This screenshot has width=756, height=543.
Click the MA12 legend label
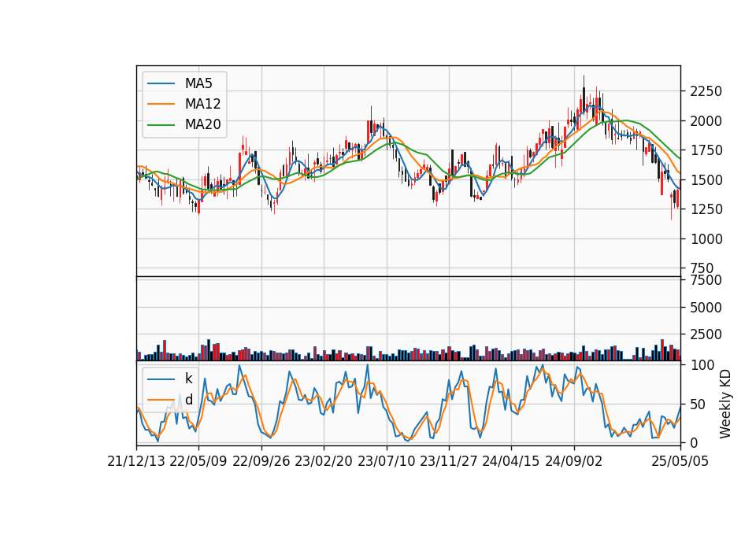(202, 104)
